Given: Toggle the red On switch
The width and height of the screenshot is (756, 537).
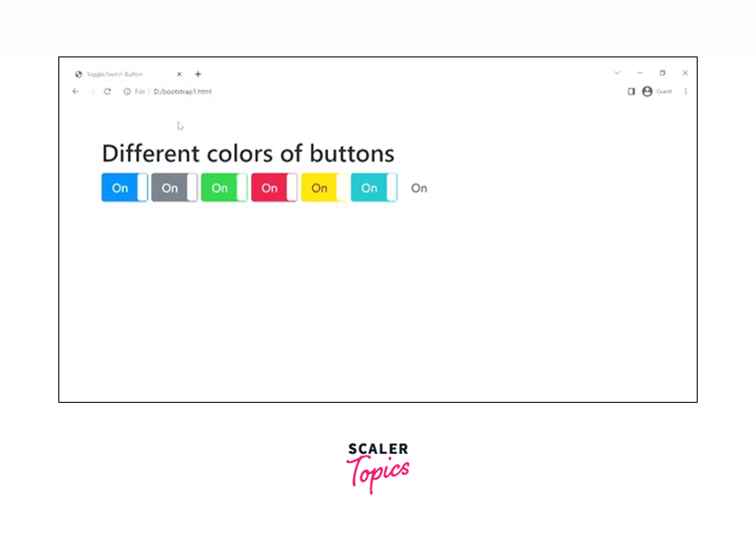Looking at the screenshot, I should 274,188.
